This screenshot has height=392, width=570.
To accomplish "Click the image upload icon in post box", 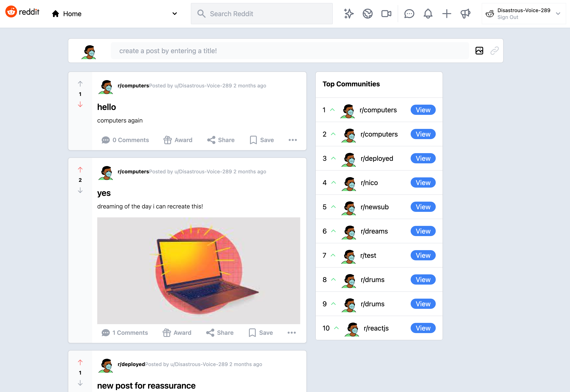I will (479, 51).
